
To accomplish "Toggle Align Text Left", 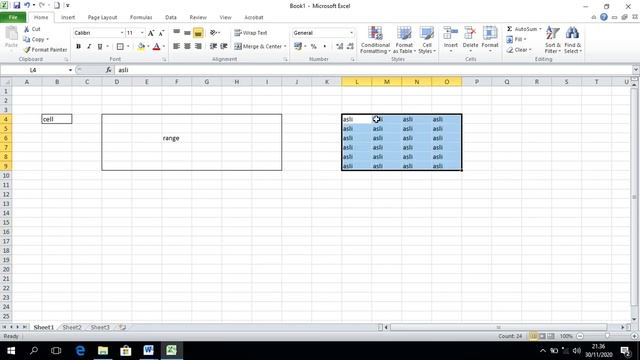I will 176,46.
